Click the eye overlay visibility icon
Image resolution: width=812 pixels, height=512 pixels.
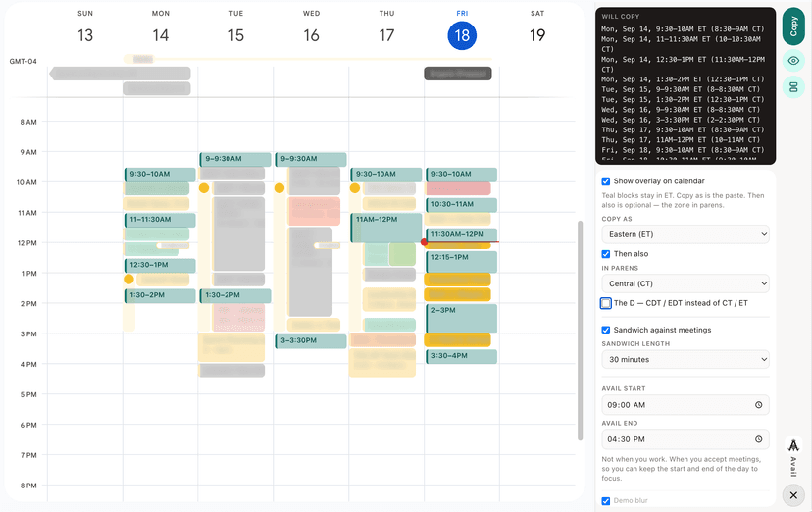point(793,61)
